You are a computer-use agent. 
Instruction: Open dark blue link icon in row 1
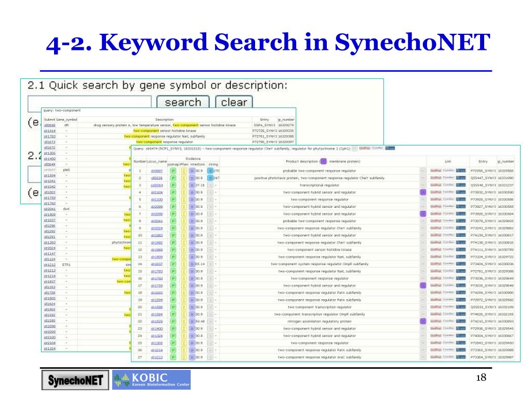coord(461,170)
